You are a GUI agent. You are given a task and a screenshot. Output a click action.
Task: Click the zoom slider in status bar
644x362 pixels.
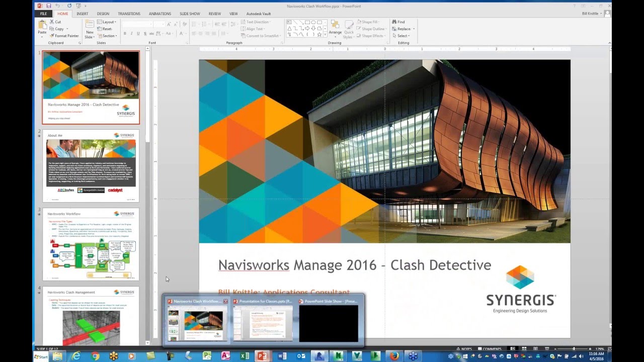[573, 348]
